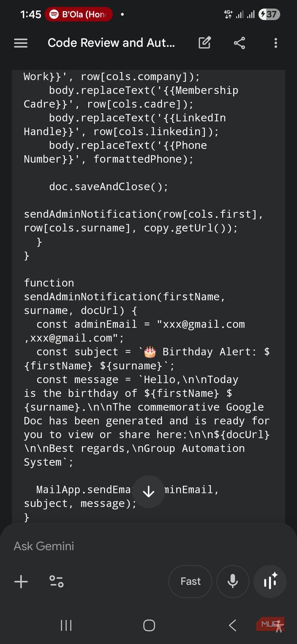
Task: Tap the chat title Code Review and Aut...
Action: point(111,43)
